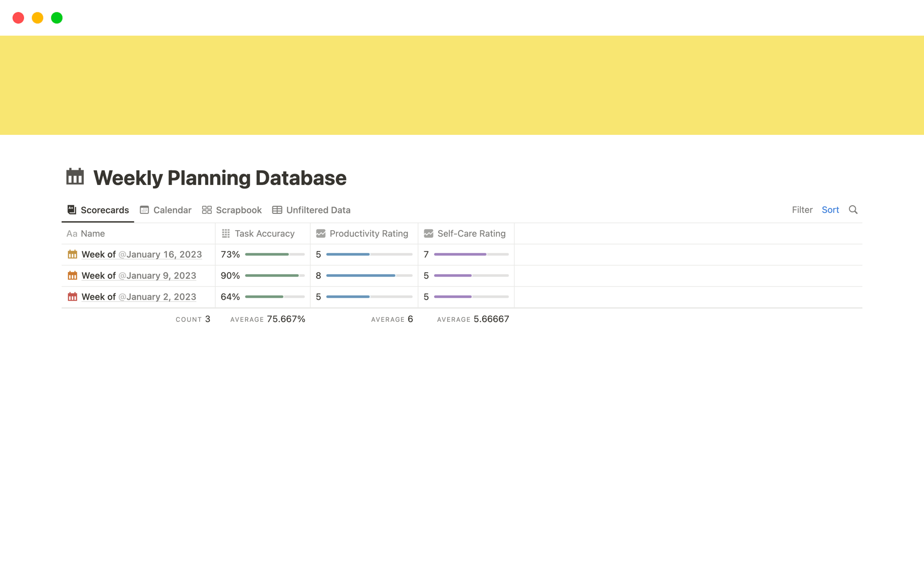Open the Scrapbook view tab
Image resolution: width=924 pixels, height=578 pixels.
(232, 210)
